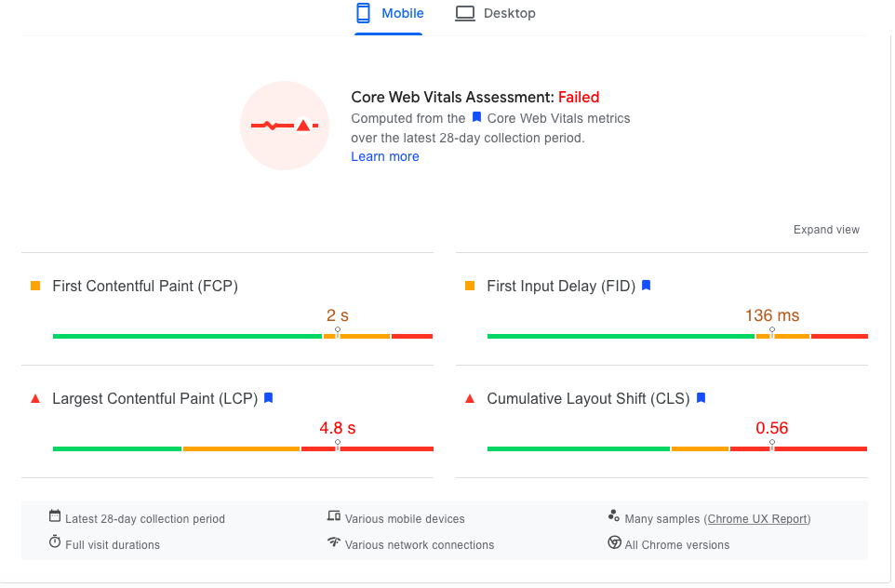
Task: Click the Cumulative Layout Shift distribution marker
Action: 771,445
